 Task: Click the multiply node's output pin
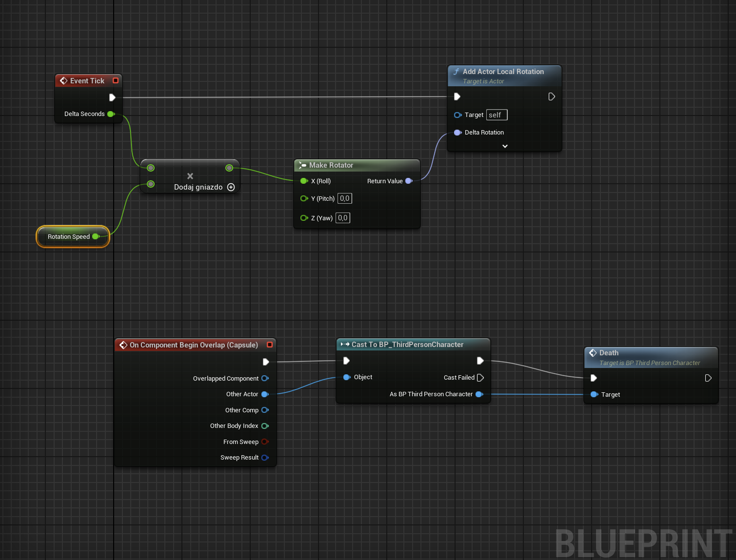[x=229, y=168]
